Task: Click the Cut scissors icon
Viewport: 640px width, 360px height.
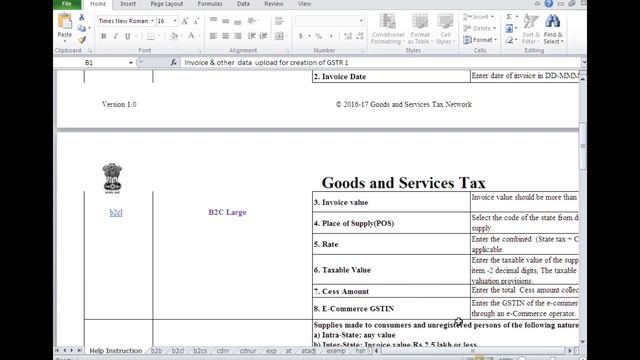Action: (81, 17)
